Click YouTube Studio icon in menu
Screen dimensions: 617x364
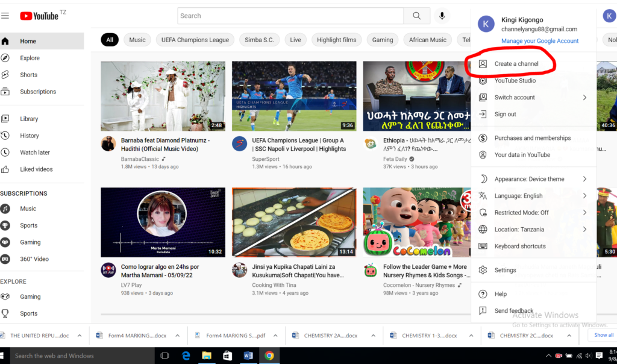pos(483,81)
